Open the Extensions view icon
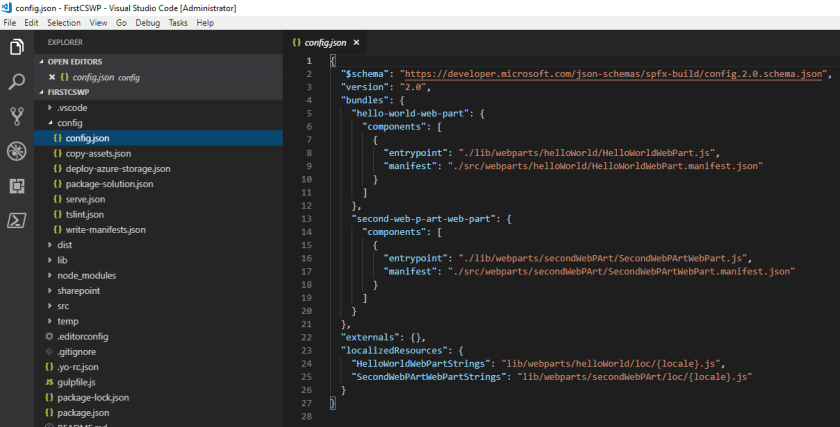The width and height of the screenshot is (840, 427). coord(16,186)
